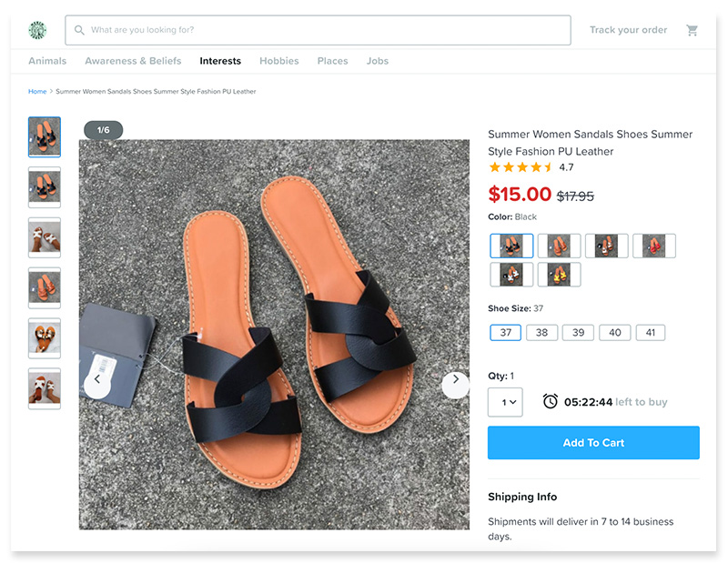
Task: Go to next product image arrow
Action: 456,379
